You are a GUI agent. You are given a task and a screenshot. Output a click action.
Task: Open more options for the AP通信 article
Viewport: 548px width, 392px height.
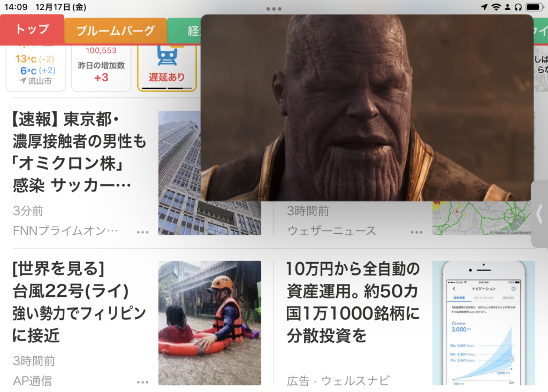[x=142, y=382]
